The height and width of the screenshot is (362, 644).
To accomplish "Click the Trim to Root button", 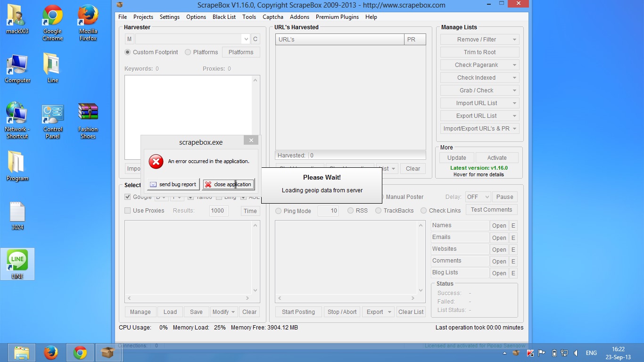I will click(x=480, y=52).
